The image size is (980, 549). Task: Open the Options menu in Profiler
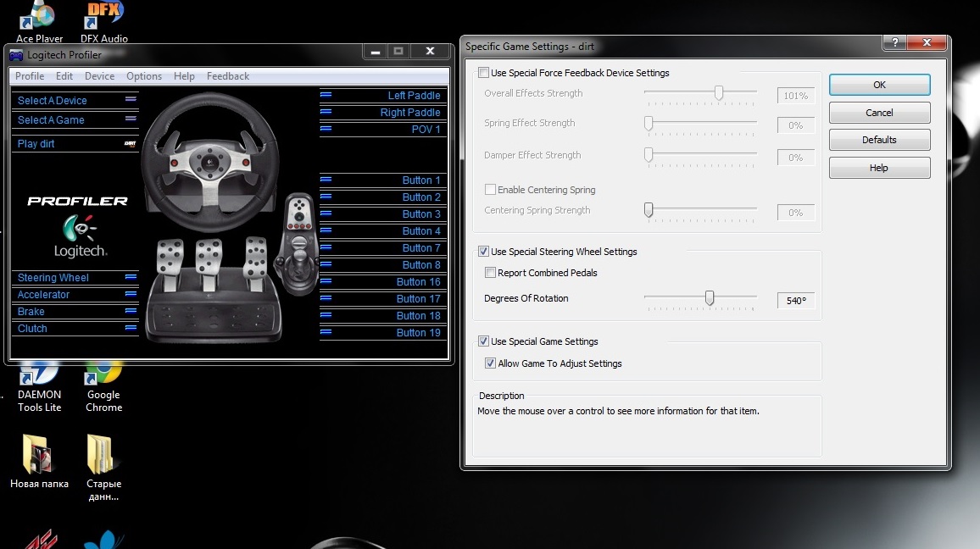pyautogui.click(x=144, y=76)
